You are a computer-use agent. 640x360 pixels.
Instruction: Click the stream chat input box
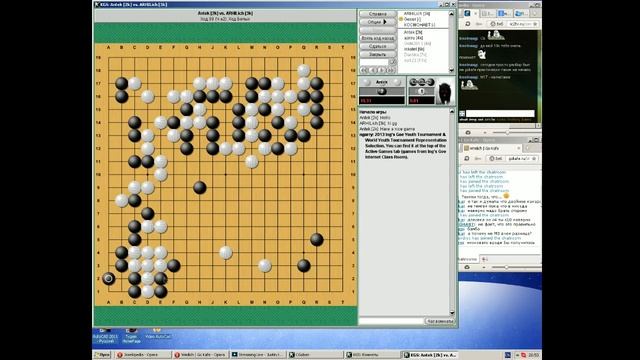coord(500,113)
